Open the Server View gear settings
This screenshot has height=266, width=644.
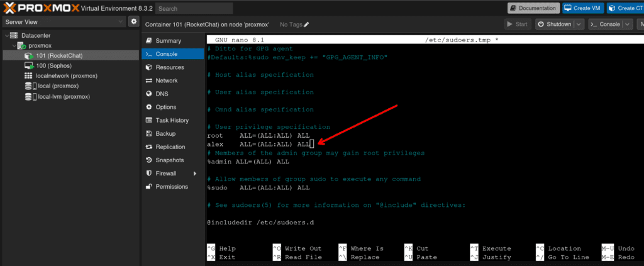click(x=133, y=22)
